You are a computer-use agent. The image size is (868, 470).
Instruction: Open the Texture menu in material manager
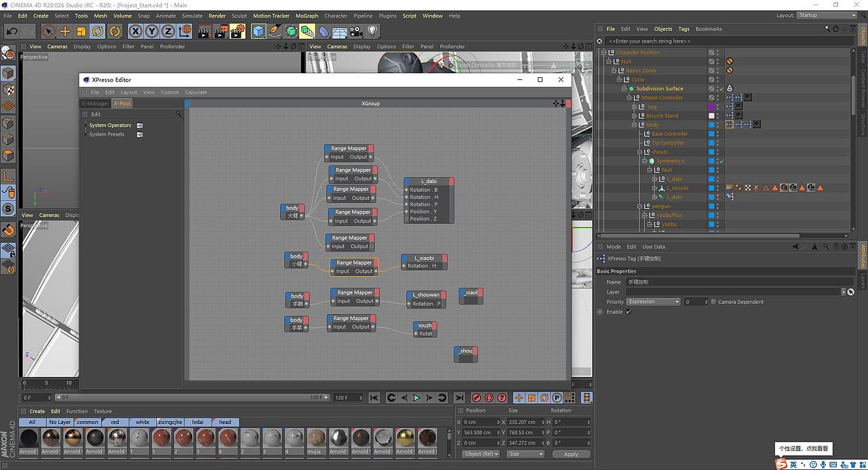[x=102, y=411]
